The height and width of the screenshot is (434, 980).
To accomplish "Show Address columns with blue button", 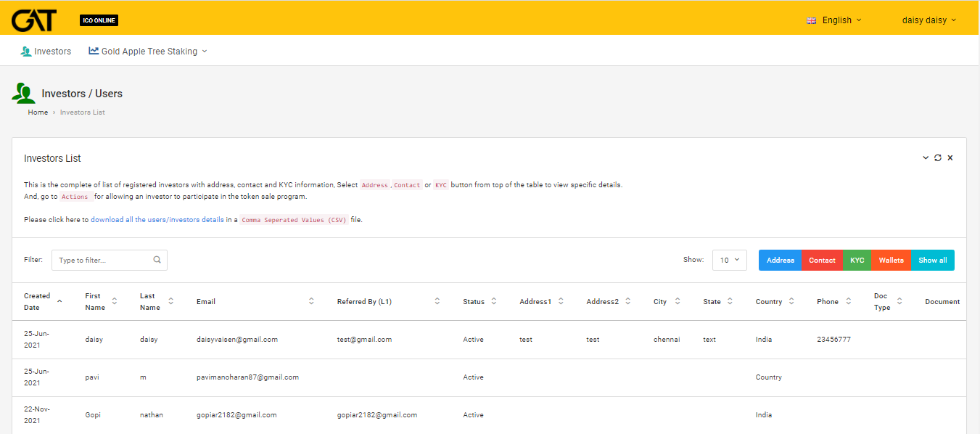I will [x=780, y=260].
